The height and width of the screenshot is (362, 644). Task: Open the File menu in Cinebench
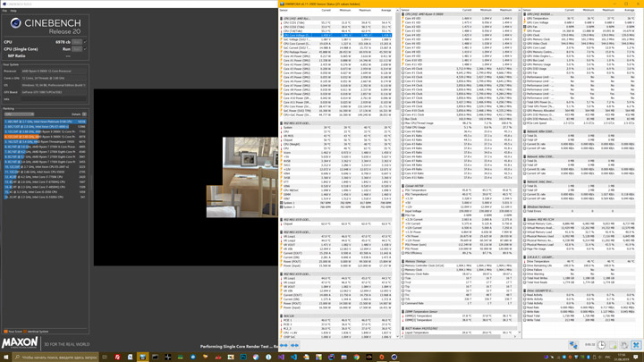click(x=4, y=11)
